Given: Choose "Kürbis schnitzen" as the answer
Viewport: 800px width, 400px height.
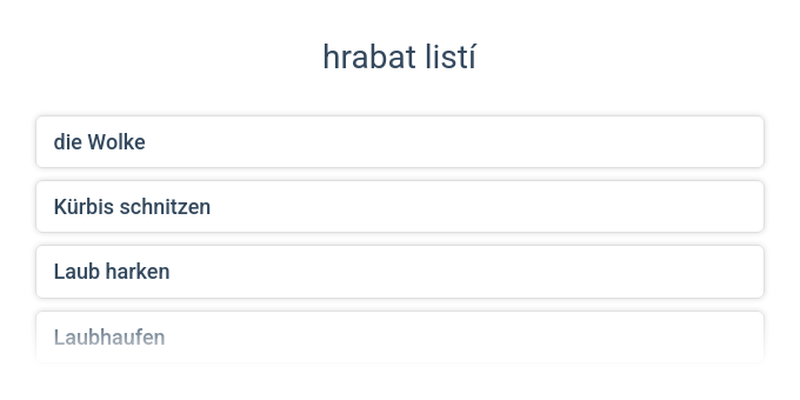Looking at the screenshot, I should [x=400, y=207].
